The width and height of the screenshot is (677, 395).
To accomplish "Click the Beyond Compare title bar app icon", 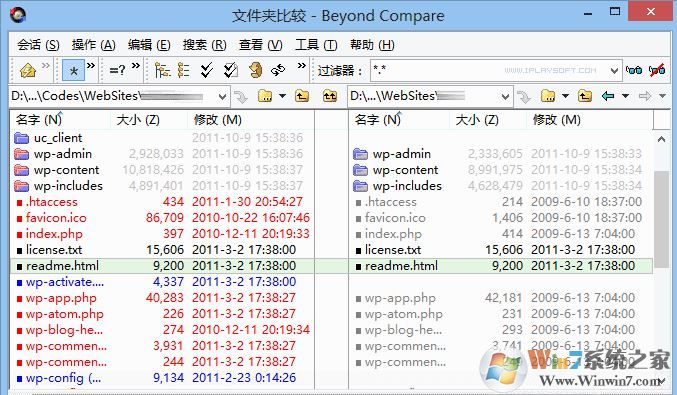I will (x=18, y=15).
